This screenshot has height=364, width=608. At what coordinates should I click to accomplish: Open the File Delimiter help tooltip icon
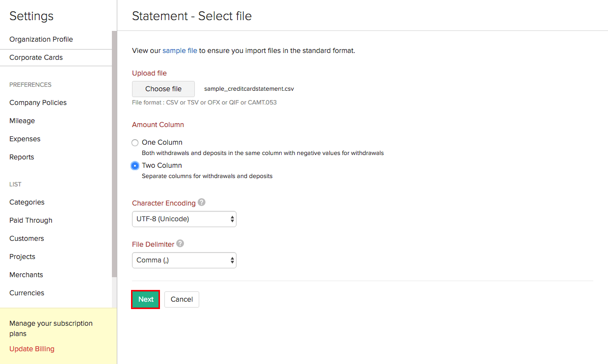[180, 243]
